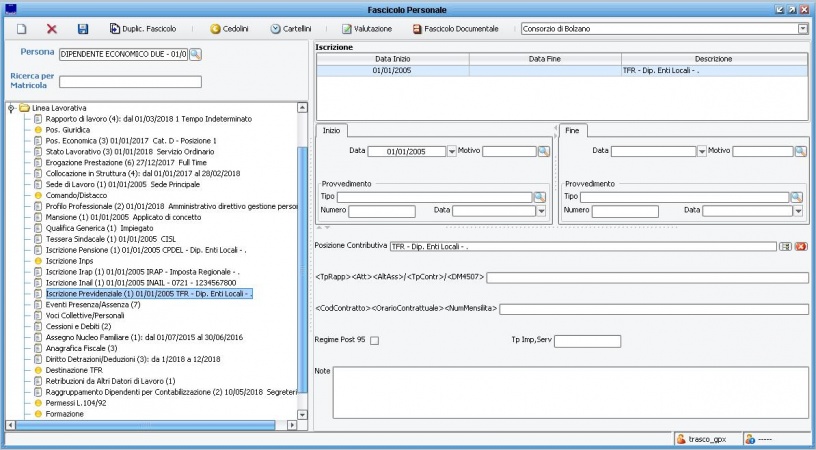Click the Cedolini toolbar button
This screenshot has height=450, width=816.
point(229,29)
